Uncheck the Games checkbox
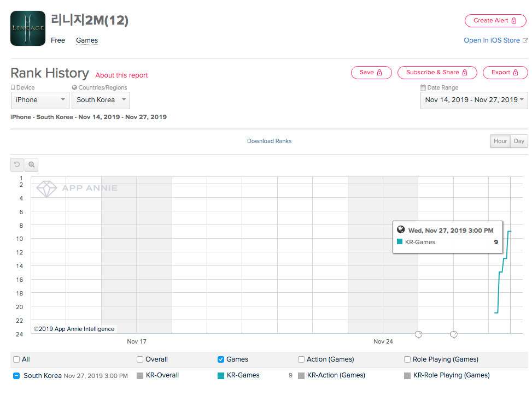Screen dimensions: 532x396 [x=220, y=359]
